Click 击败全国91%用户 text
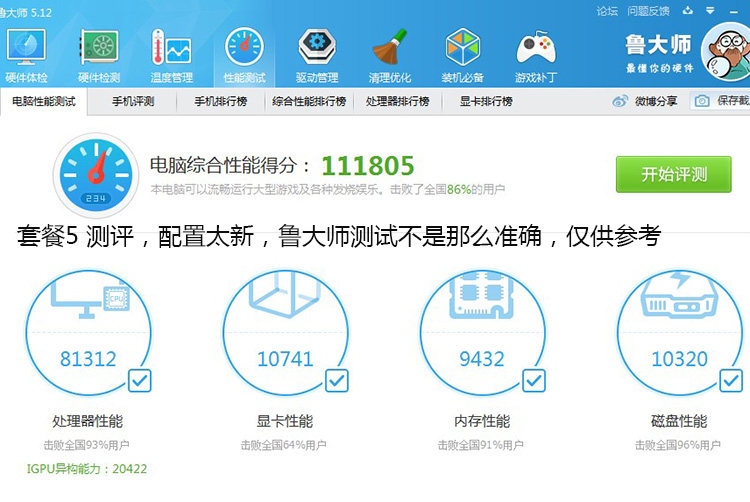750x502 pixels. click(x=481, y=445)
